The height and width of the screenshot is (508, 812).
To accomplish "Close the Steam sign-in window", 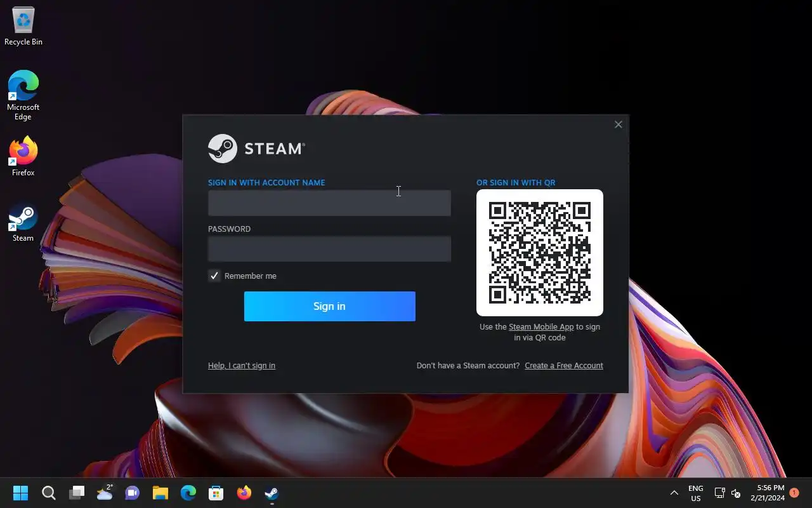I will pos(619,124).
